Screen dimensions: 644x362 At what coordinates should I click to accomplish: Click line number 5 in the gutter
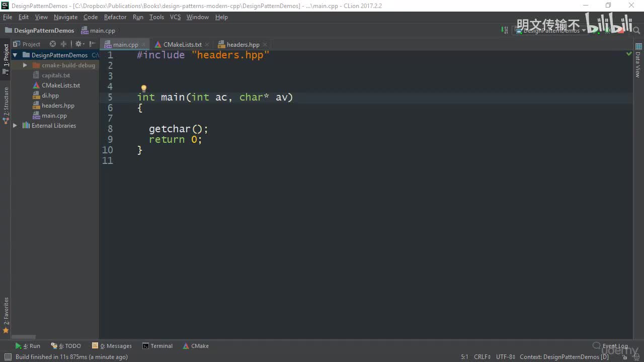pyautogui.click(x=110, y=97)
